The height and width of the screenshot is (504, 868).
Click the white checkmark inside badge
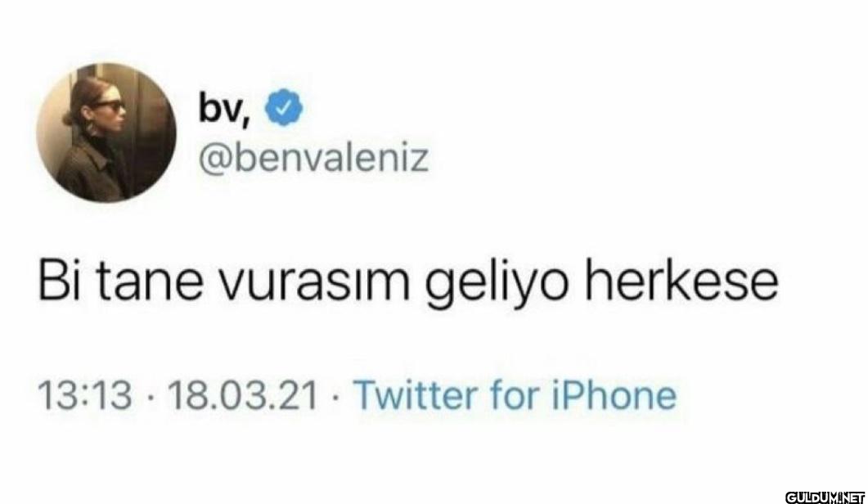click(x=284, y=107)
